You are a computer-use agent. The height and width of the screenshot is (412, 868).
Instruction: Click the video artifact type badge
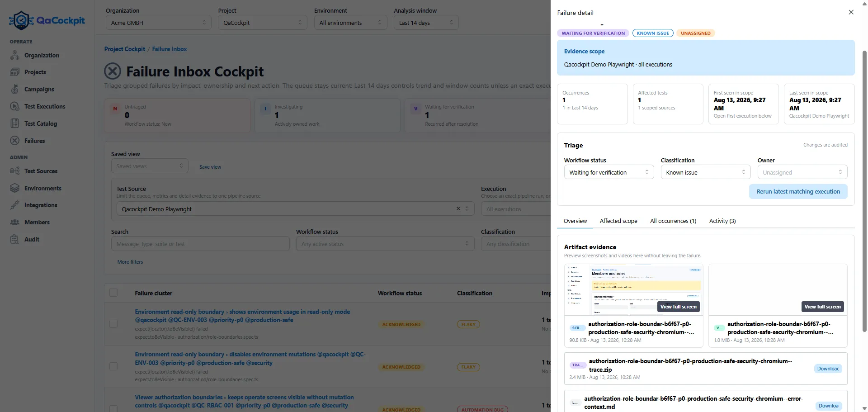[719, 328]
